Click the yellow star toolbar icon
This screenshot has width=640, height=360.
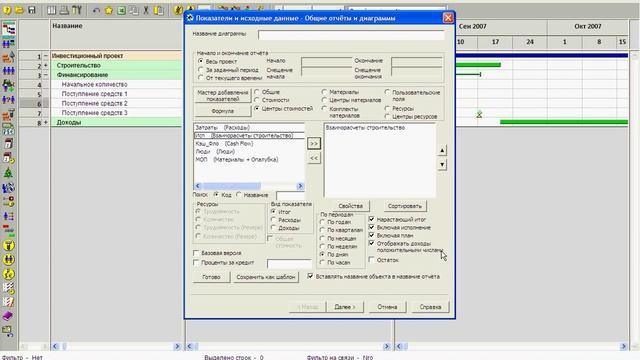pyautogui.click(x=109, y=10)
